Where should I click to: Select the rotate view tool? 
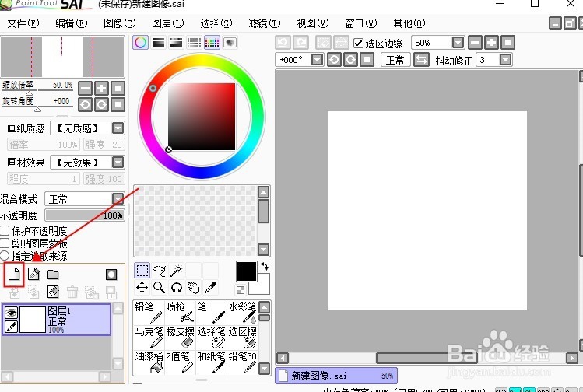pos(176,287)
